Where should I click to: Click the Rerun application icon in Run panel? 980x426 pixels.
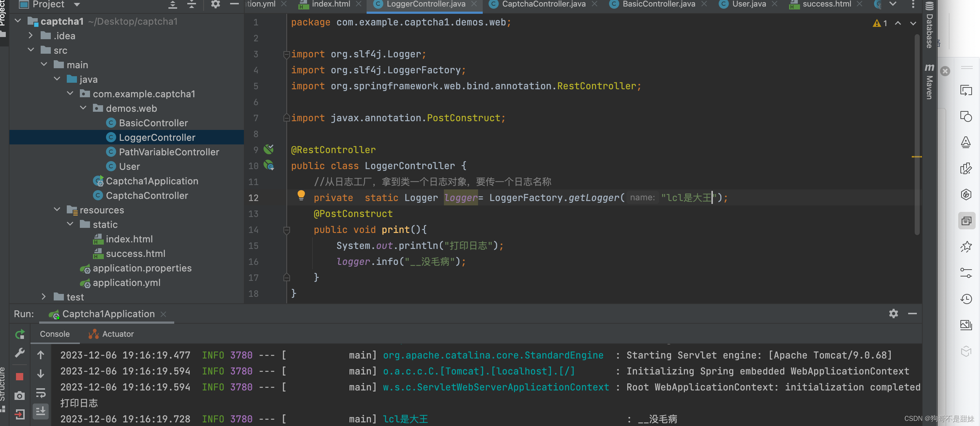pyautogui.click(x=20, y=334)
